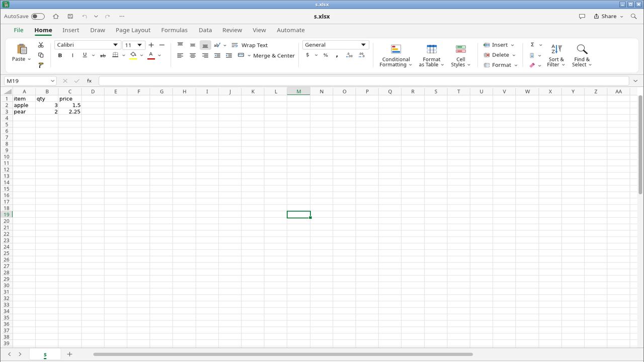644x362 pixels.
Task: Click the Share button
Action: (x=608, y=17)
